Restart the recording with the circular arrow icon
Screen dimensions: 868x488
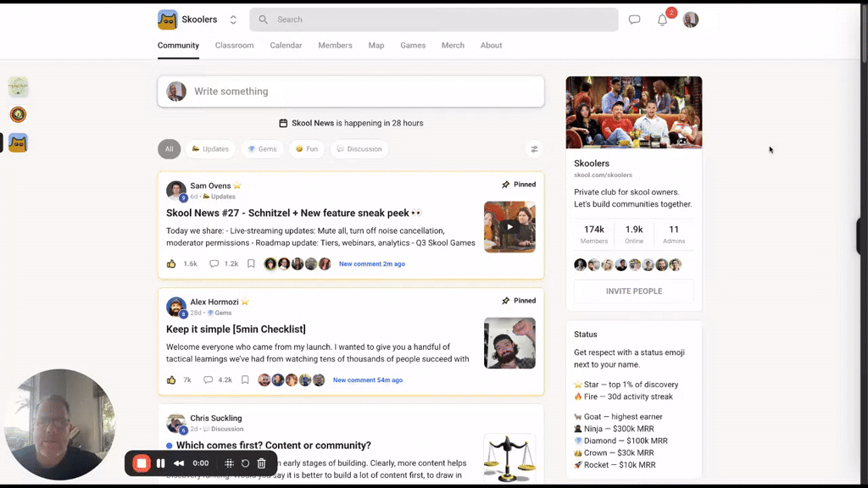245,463
